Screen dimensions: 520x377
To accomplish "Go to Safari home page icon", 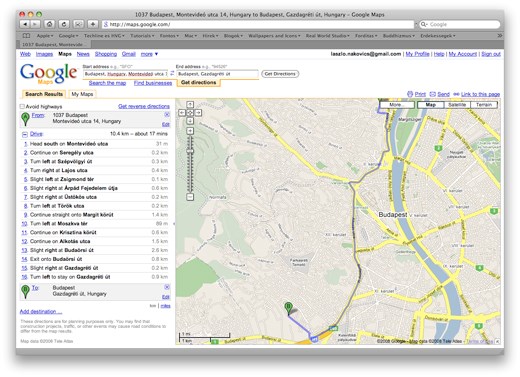I will click(x=49, y=24).
